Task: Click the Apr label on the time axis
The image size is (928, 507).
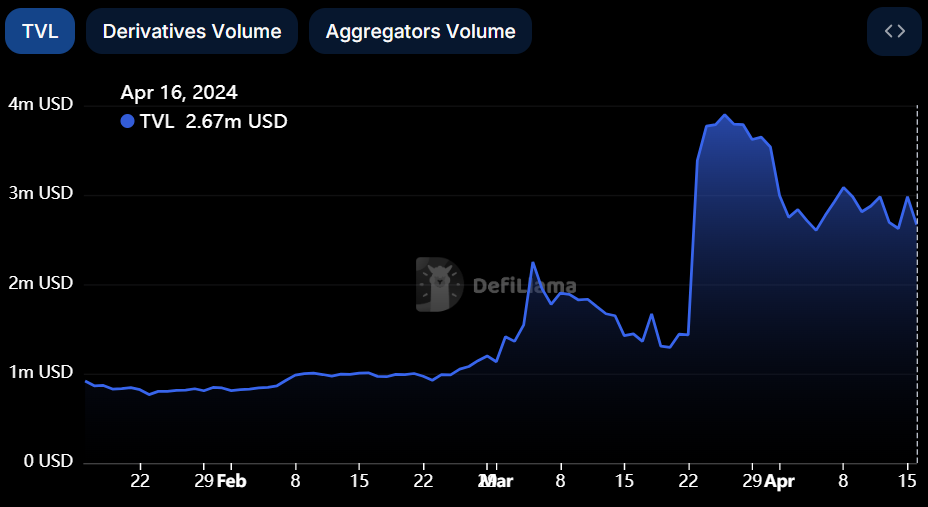Action: [779, 482]
